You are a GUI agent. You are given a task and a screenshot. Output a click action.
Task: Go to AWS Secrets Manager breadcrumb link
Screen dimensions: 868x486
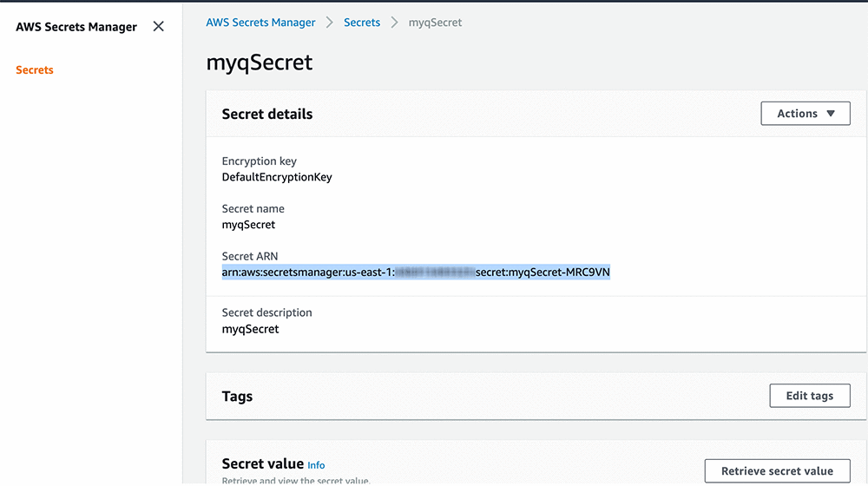pyautogui.click(x=260, y=23)
